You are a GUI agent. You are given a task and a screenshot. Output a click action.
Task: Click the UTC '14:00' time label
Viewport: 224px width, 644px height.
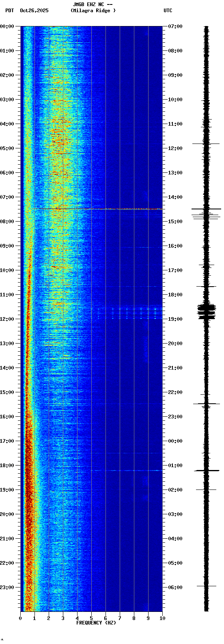click(175, 197)
